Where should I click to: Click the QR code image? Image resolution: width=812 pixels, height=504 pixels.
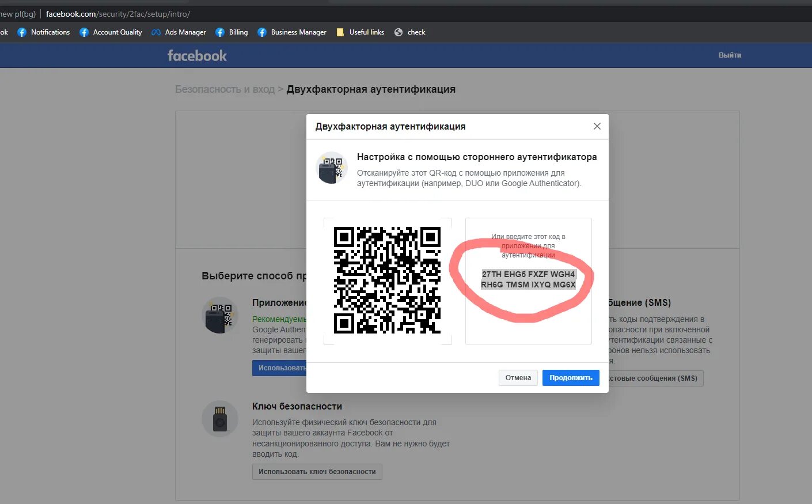coord(387,281)
